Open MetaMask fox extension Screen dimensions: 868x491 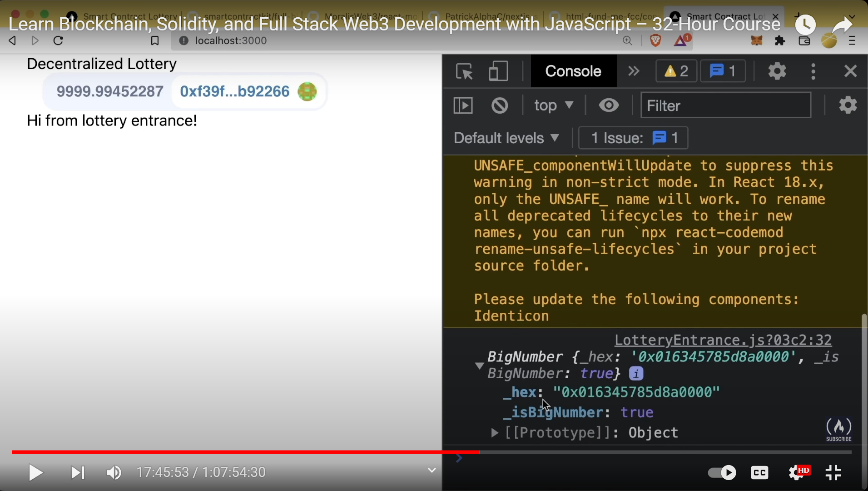pyautogui.click(x=757, y=41)
